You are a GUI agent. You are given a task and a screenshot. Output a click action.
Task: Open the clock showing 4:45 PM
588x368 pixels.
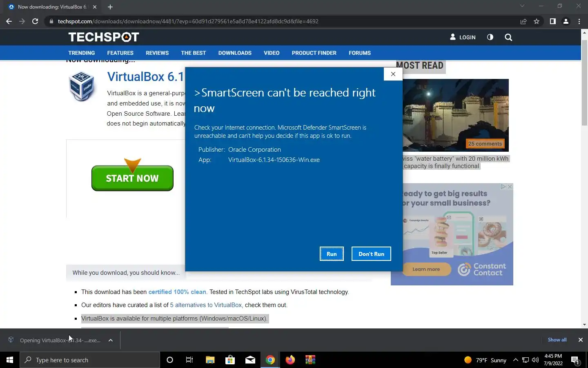[553, 360]
